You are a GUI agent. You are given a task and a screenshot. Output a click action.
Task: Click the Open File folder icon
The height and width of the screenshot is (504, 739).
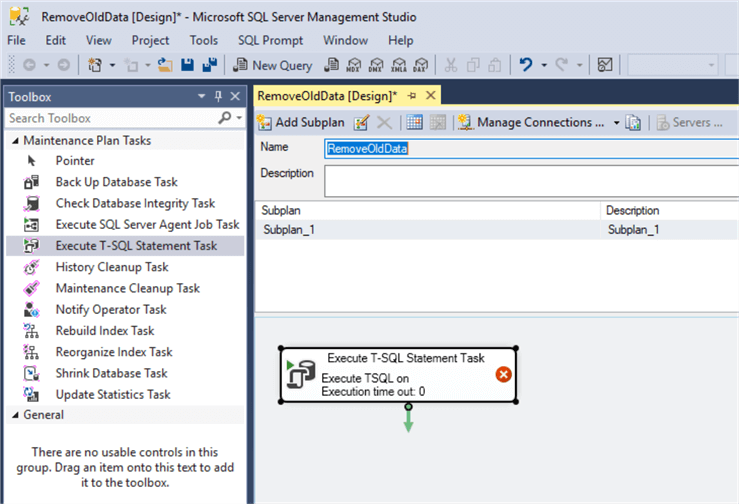point(164,65)
